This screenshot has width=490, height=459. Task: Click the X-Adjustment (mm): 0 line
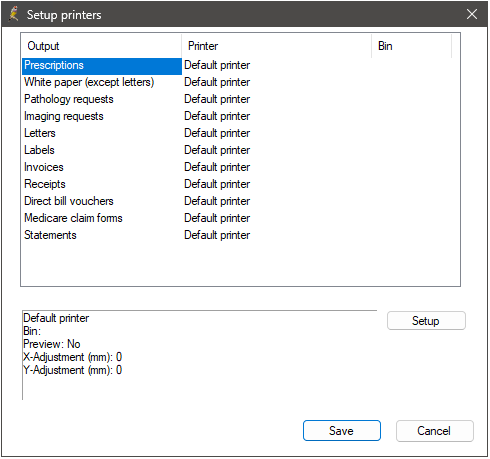[x=72, y=357]
